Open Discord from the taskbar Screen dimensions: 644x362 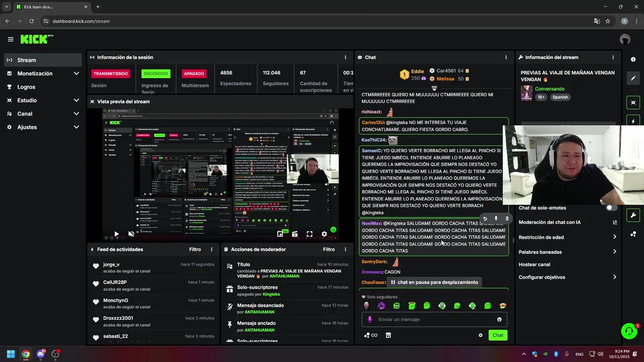40,354
